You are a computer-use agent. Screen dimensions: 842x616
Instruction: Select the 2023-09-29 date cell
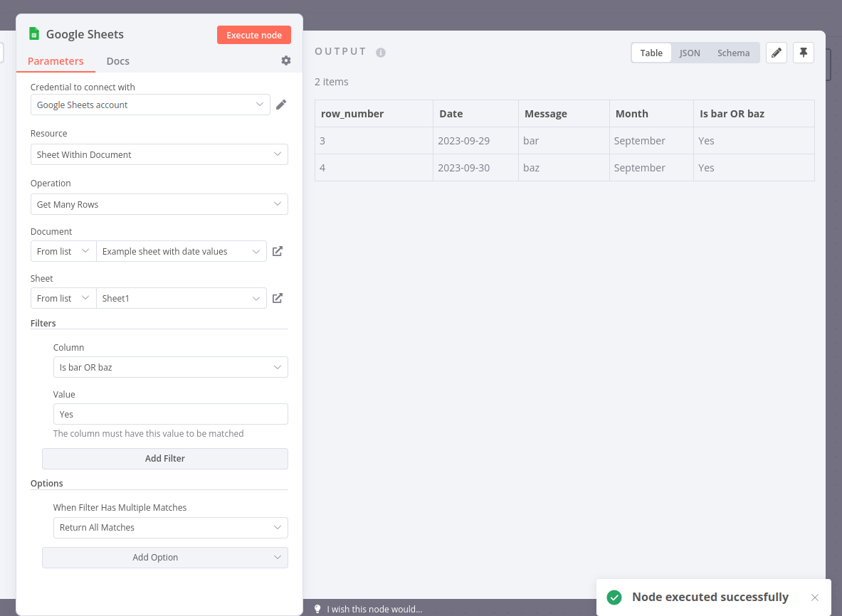(475, 141)
